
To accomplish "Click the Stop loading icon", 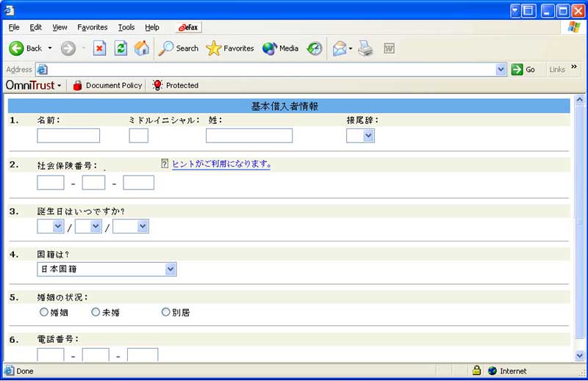I will click(x=100, y=48).
